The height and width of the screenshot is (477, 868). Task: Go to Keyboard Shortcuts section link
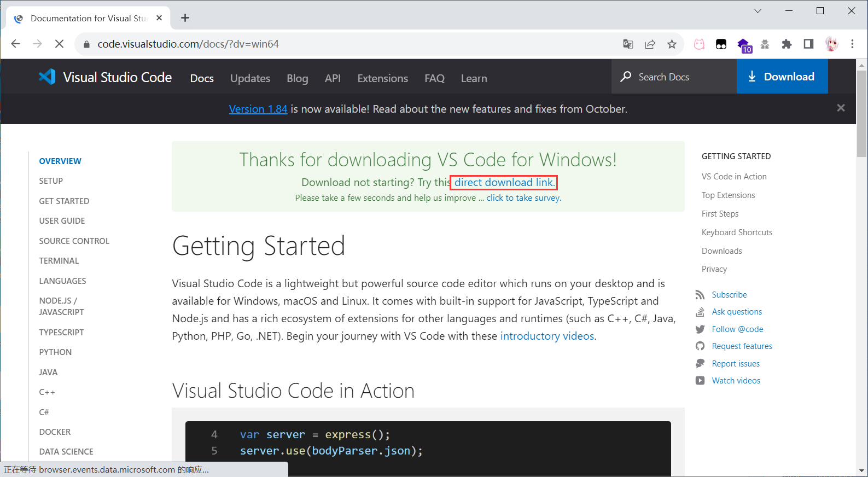737,232
